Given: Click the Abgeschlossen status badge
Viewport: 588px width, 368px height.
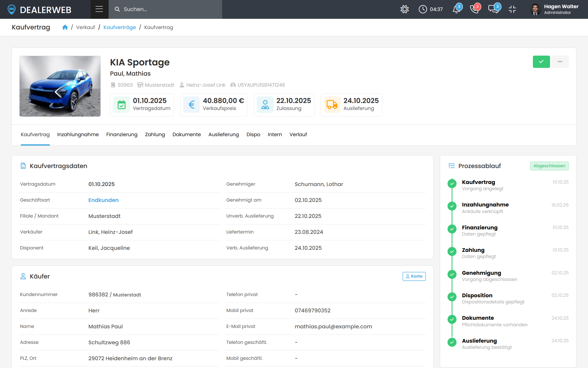Looking at the screenshot, I should 549,166.
